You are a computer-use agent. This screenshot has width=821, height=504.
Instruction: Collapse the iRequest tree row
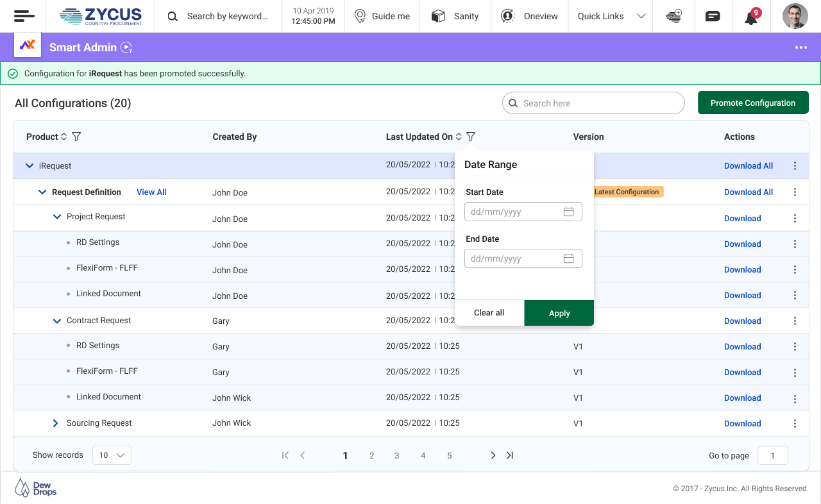pyautogui.click(x=29, y=166)
